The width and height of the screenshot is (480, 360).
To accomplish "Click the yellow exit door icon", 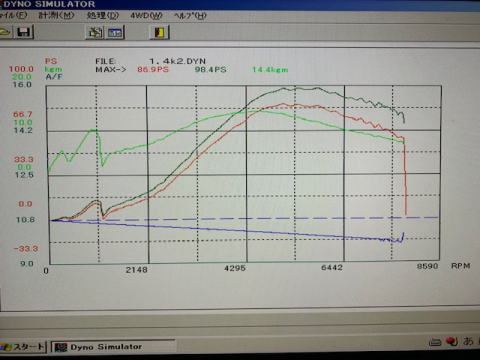I will [x=160, y=32].
